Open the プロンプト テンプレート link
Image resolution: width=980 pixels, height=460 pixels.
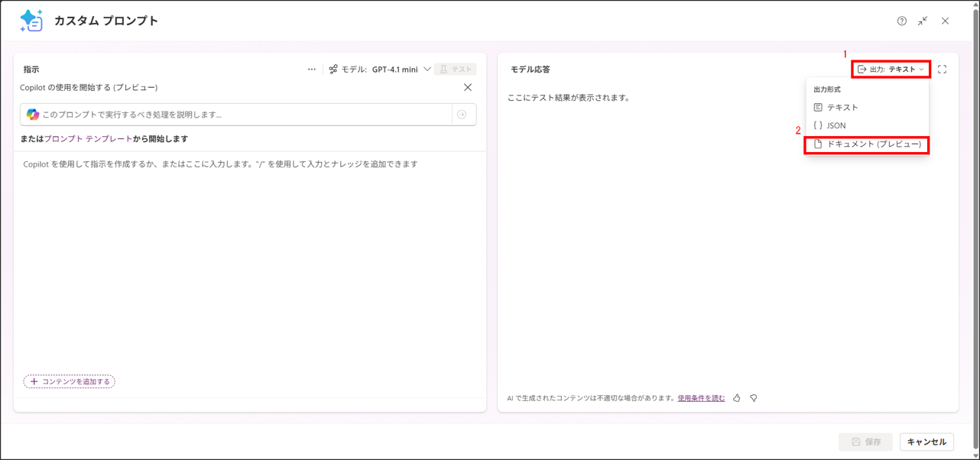(x=88, y=139)
